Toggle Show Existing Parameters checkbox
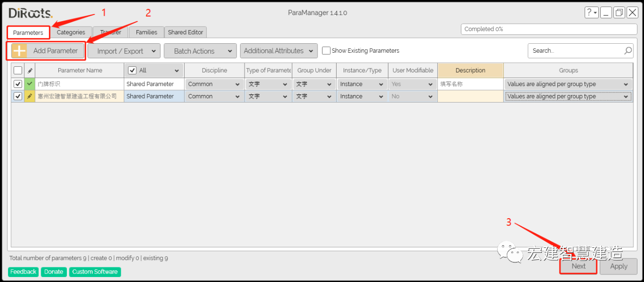This screenshot has height=282, width=644. tap(326, 51)
